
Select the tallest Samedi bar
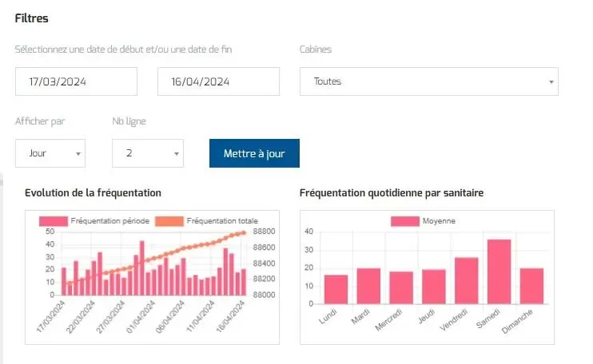[499, 272]
